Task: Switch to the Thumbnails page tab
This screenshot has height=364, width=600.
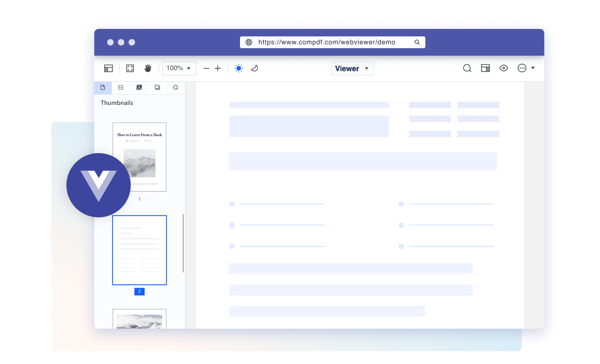Action: coord(103,88)
